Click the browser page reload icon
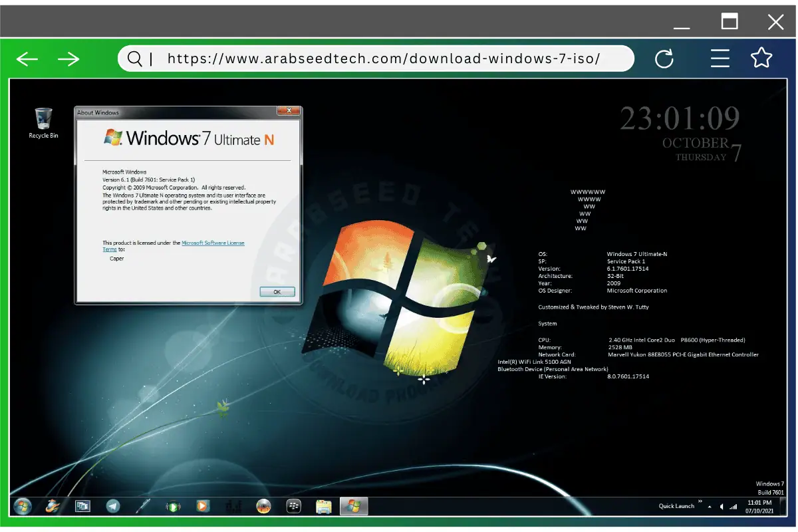Screen dimensions: 798x532 665,59
